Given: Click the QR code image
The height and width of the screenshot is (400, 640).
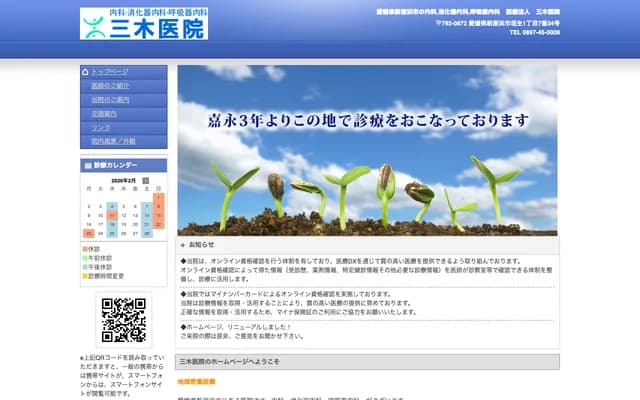Looking at the screenshot, I should click(124, 320).
